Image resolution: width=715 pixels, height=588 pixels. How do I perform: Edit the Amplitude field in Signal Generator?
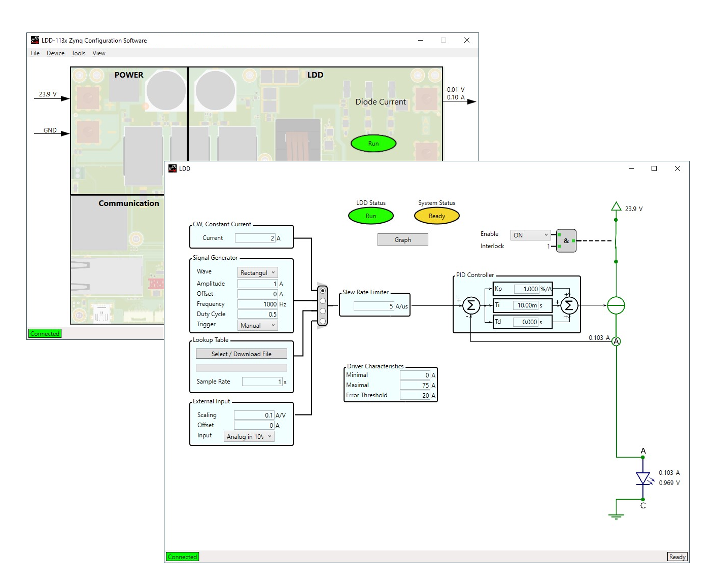(258, 284)
